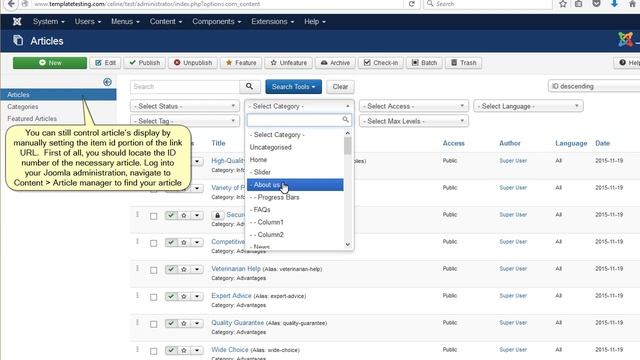
Task: Open the Categories sidebar link
Action: tap(23, 107)
